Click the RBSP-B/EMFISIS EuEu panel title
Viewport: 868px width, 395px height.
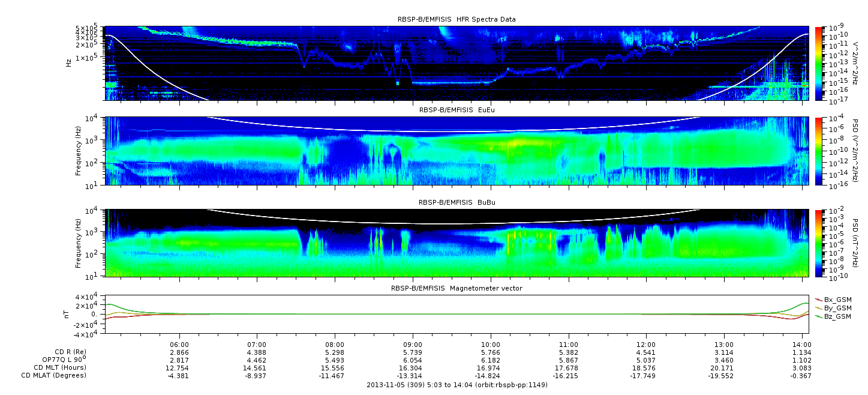pos(456,110)
